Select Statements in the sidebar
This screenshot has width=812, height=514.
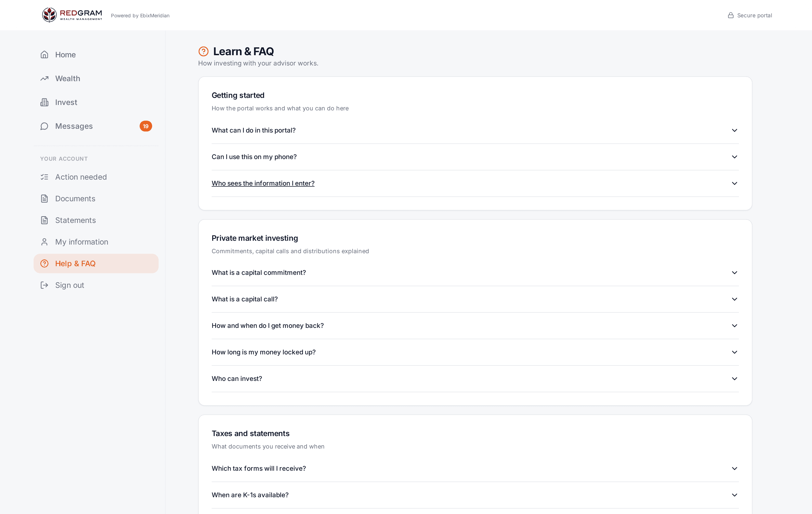click(x=96, y=220)
